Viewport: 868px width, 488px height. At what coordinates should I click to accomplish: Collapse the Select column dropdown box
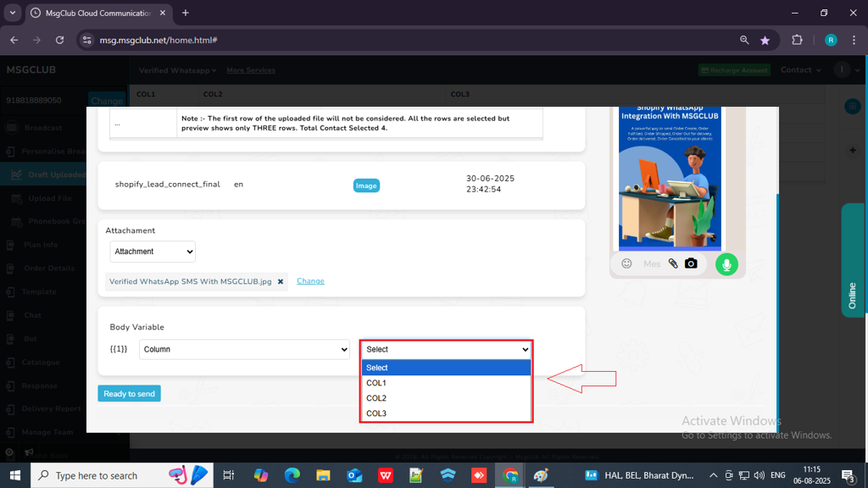pos(446,350)
